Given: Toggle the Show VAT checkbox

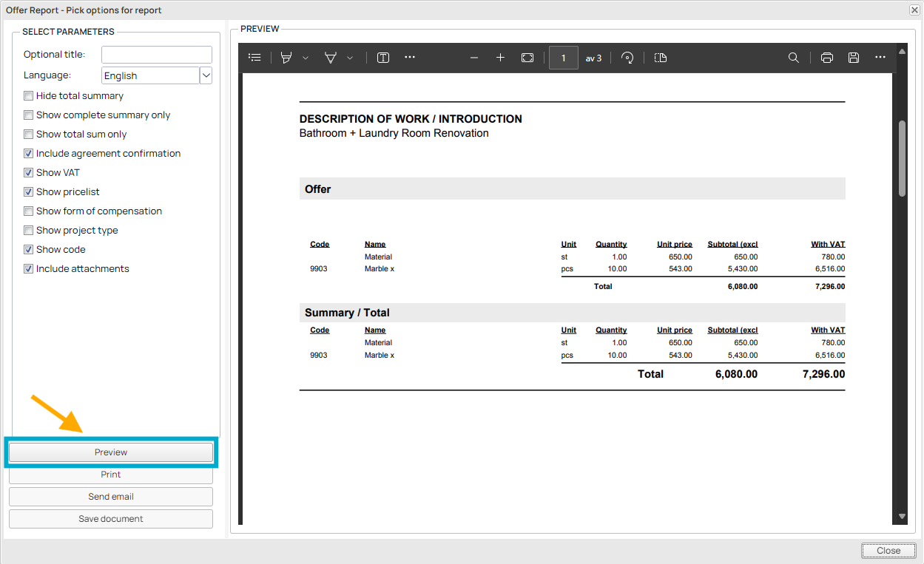Looking at the screenshot, I should tap(29, 173).
